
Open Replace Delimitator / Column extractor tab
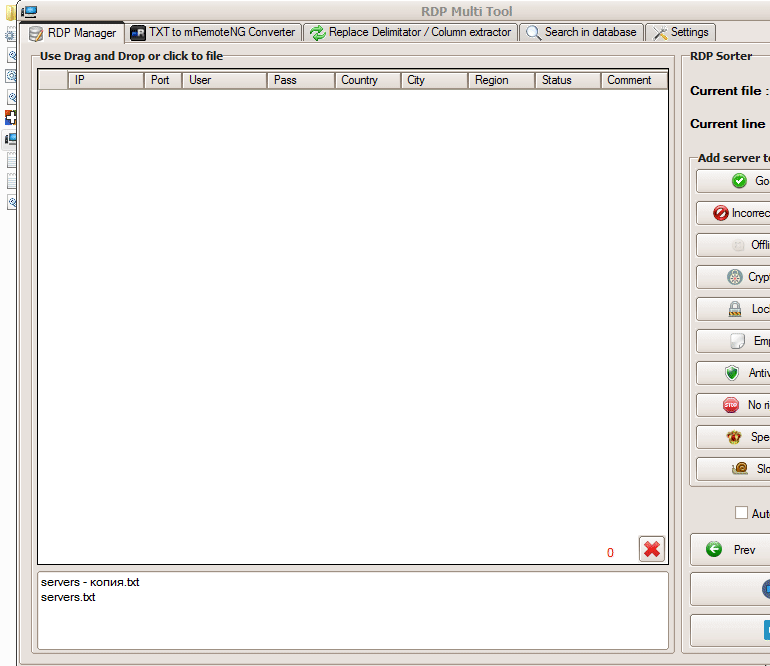click(410, 32)
